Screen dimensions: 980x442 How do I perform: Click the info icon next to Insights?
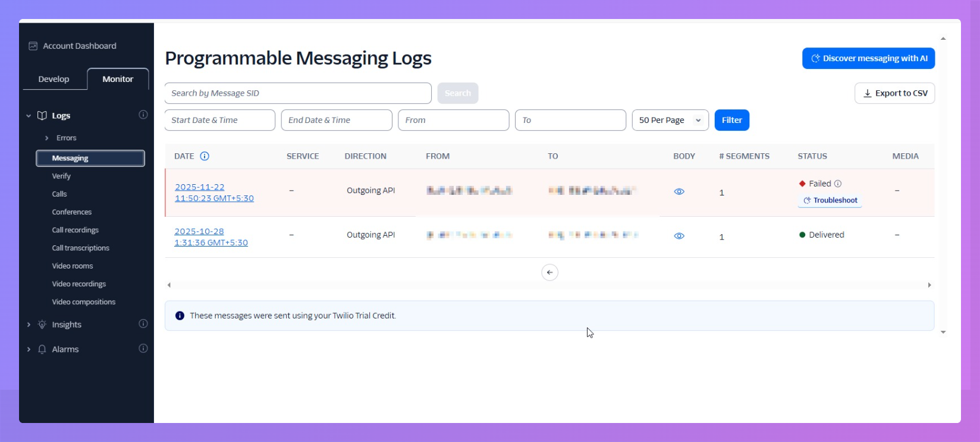(x=143, y=324)
